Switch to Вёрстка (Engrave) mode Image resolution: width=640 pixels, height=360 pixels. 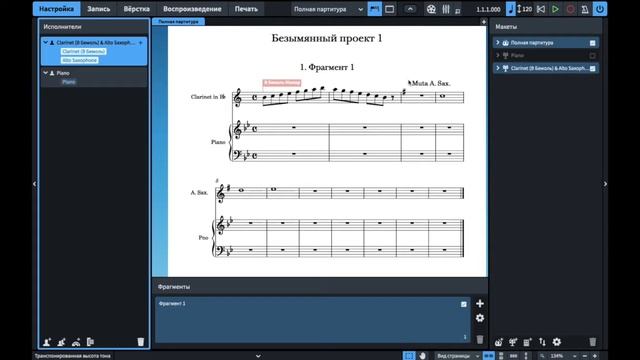tap(136, 9)
